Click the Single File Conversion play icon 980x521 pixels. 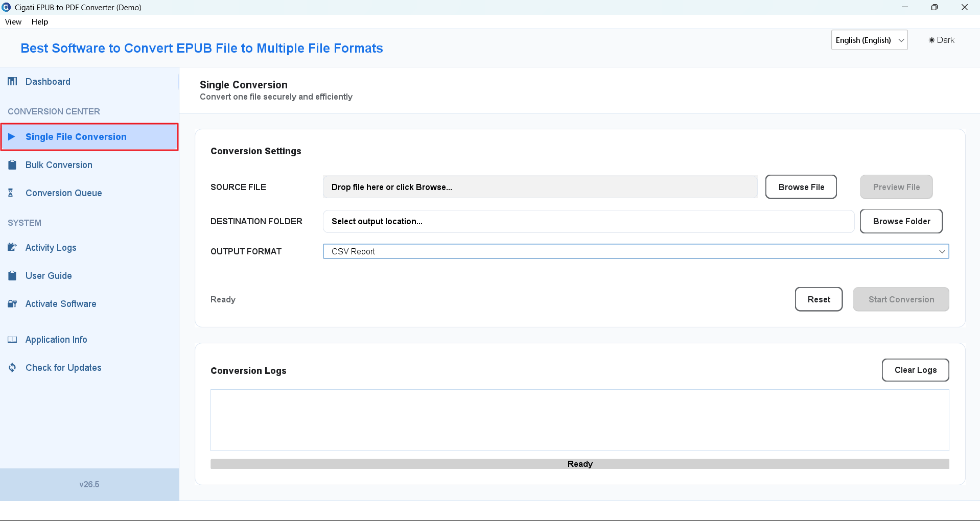(12, 137)
